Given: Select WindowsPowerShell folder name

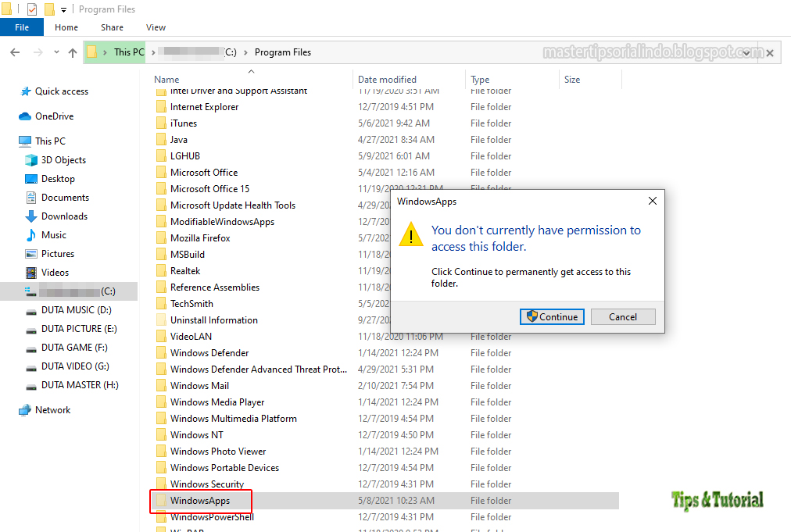Looking at the screenshot, I should click(212, 516).
